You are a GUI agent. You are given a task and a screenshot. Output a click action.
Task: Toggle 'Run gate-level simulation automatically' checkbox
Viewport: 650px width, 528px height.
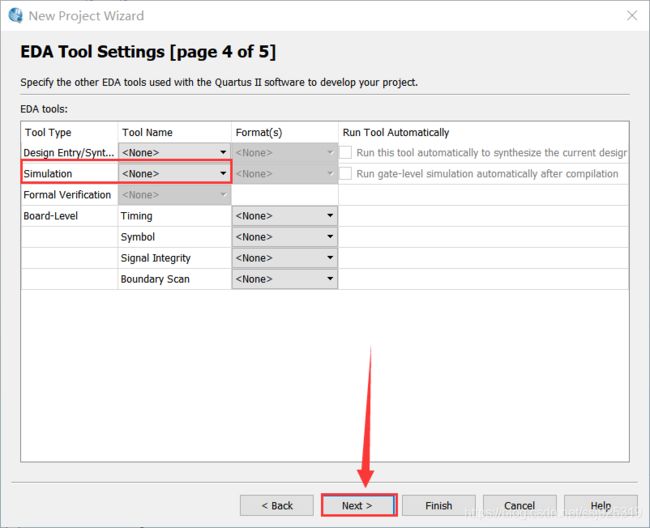[x=346, y=174]
